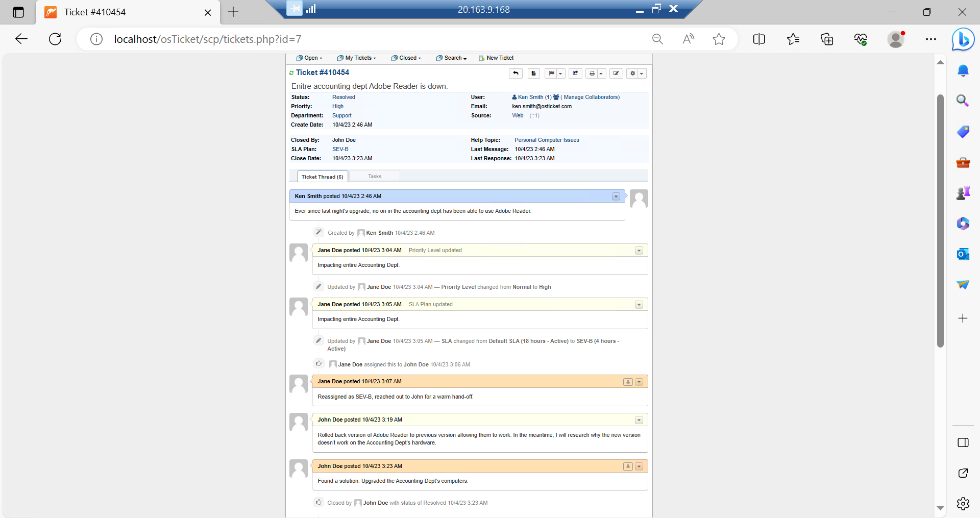Image resolution: width=980 pixels, height=518 pixels.
Task: Select the Ticket Thread tab
Action: 322,176
